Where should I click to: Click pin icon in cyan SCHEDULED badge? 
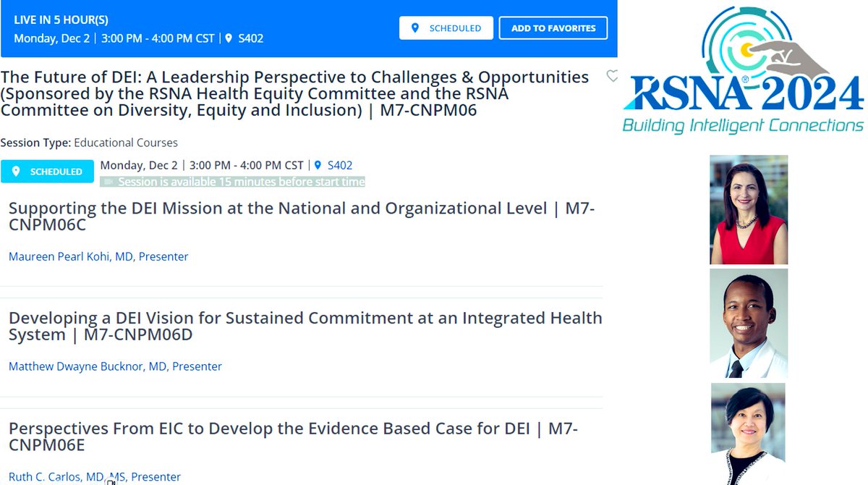(x=16, y=172)
